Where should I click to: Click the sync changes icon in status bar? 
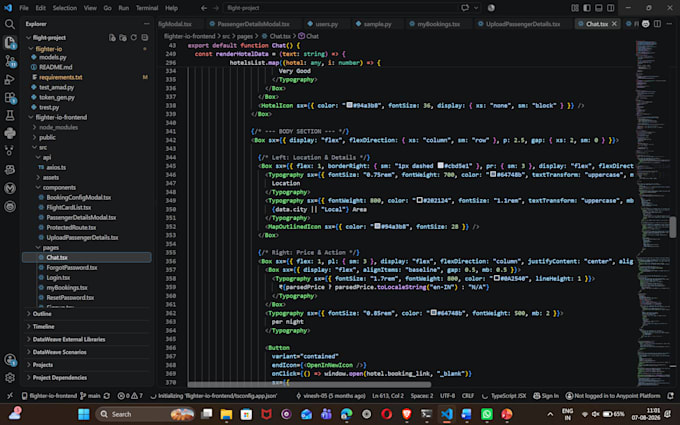(107, 396)
